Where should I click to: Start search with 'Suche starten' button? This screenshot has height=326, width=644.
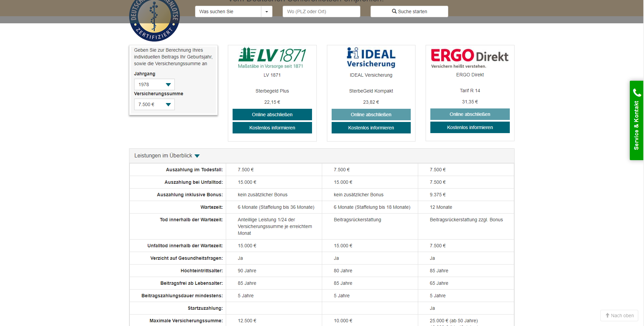point(409,11)
